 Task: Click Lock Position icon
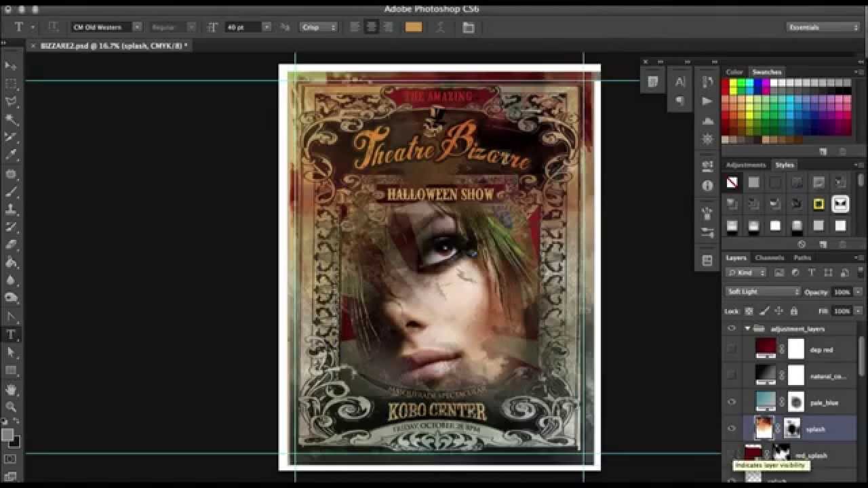[x=778, y=311]
